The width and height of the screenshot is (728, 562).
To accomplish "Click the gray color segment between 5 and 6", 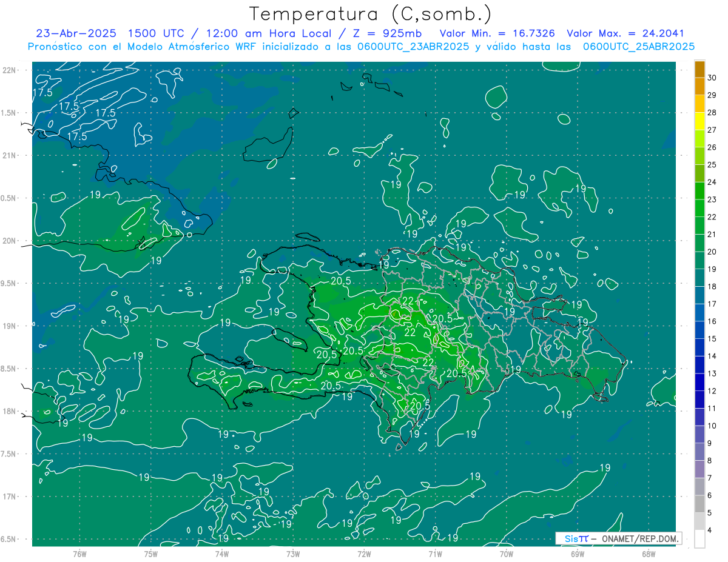I will point(700,504).
